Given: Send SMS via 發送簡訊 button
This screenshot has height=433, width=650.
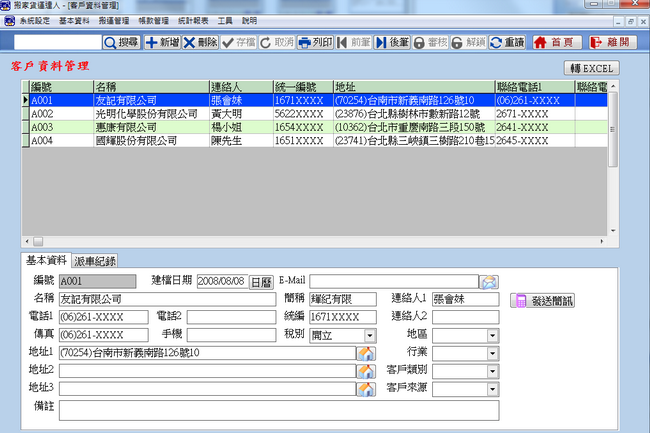Looking at the screenshot, I should click(x=542, y=300).
